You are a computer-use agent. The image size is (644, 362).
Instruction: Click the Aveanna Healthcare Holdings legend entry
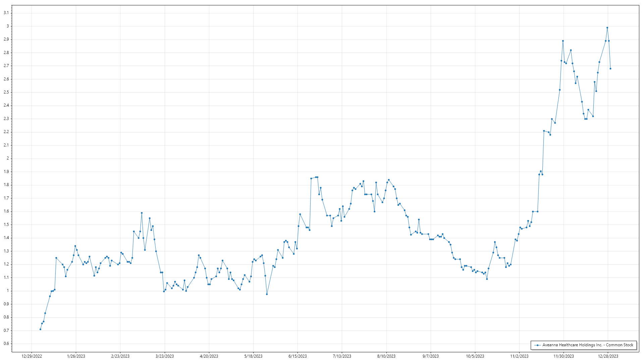(x=588, y=345)
